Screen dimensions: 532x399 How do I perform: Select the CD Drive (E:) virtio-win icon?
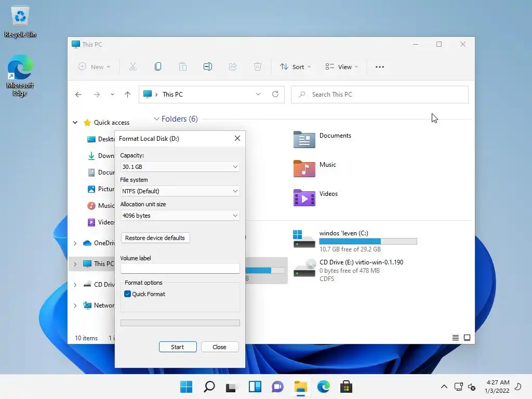coord(304,269)
